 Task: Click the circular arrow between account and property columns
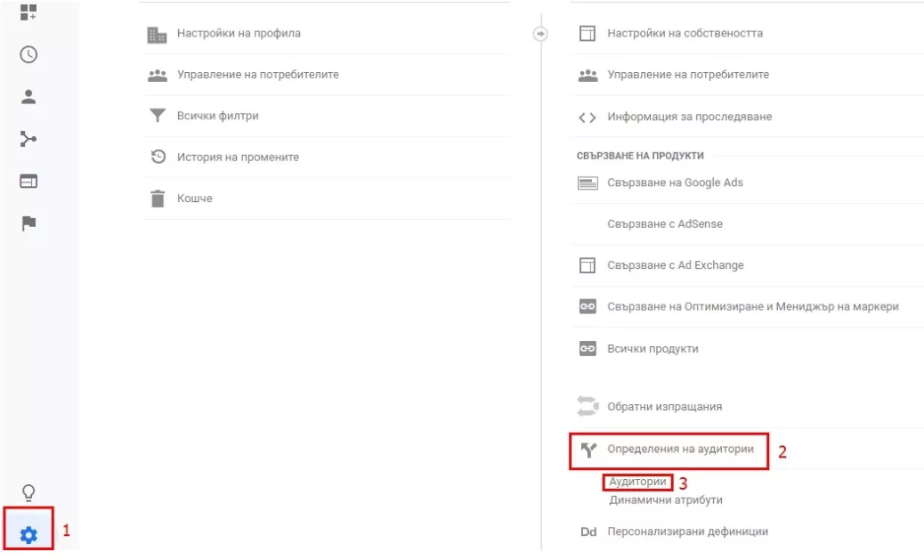(540, 34)
